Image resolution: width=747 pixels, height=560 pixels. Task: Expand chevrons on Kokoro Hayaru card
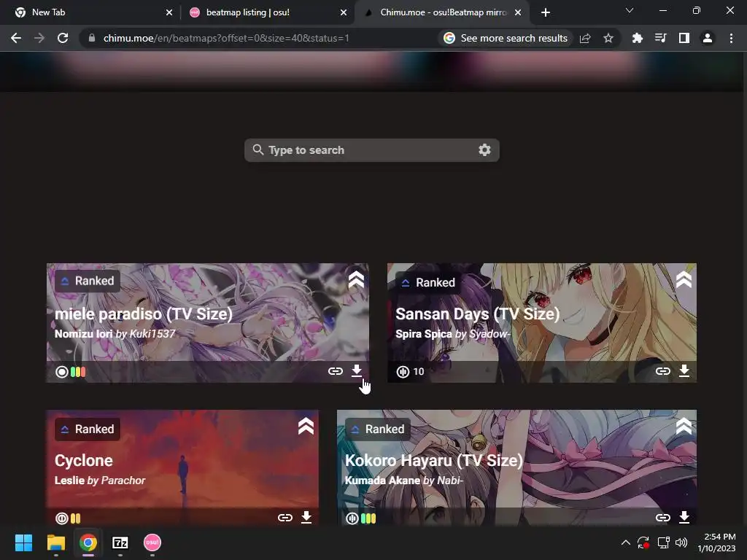coord(684,426)
